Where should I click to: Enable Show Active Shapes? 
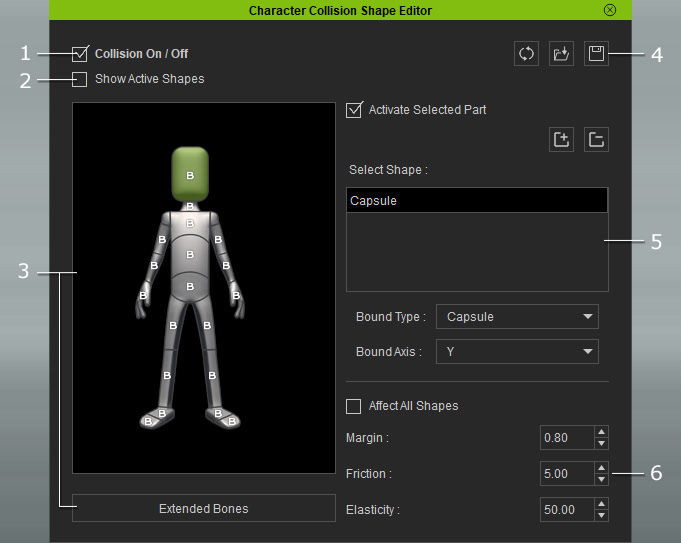click(x=81, y=79)
